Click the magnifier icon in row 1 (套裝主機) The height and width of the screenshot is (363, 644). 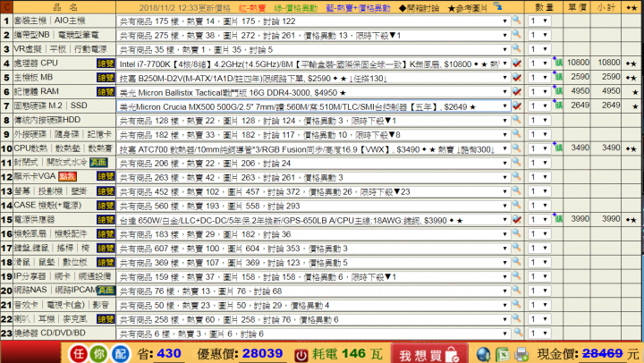pyautogui.click(x=516, y=20)
